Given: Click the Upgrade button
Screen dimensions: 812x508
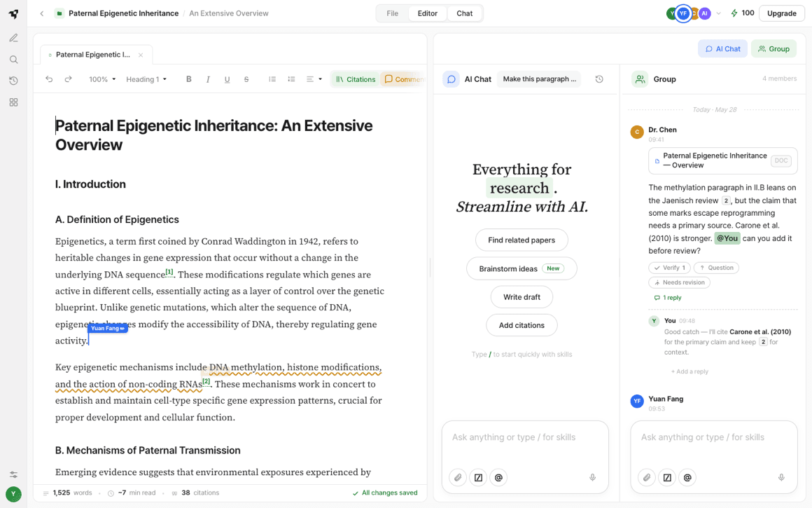Looking at the screenshot, I should pos(781,13).
